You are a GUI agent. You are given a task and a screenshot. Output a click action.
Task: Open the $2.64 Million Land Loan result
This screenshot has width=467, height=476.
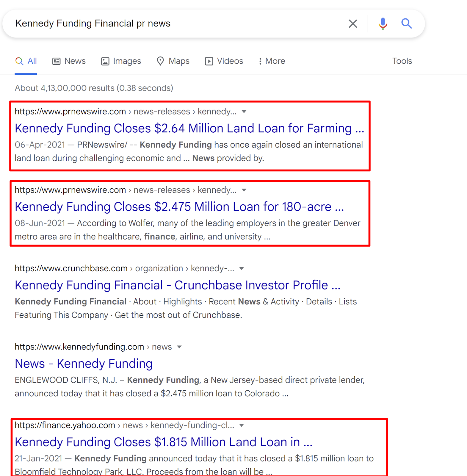tap(189, 128)
